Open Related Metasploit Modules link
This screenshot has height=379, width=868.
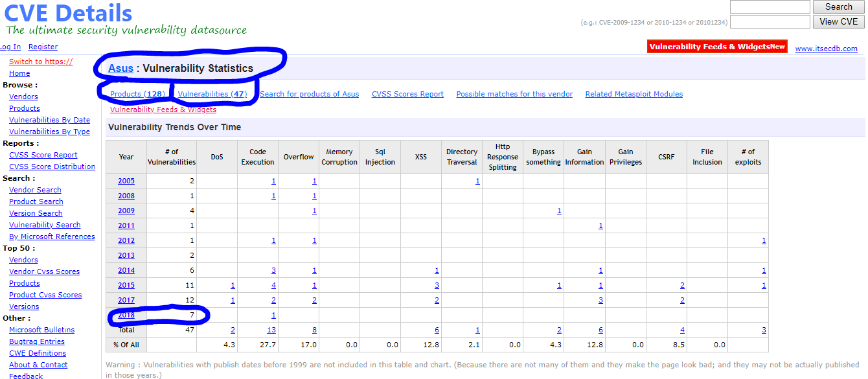634,94
